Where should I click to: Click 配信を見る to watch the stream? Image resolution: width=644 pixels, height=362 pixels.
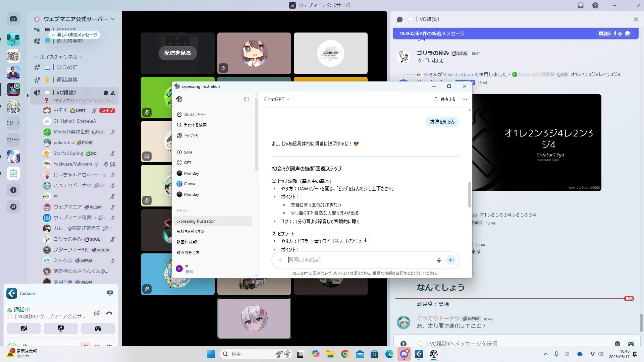click(177, 53)
